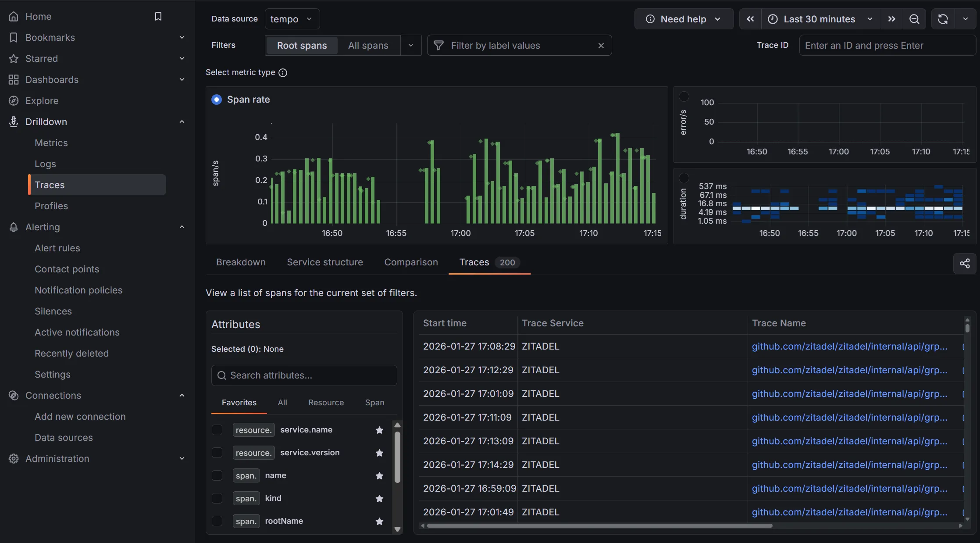Switch to the Comparison tab
The width and height of the screenshot is (980, 543).
410,262
